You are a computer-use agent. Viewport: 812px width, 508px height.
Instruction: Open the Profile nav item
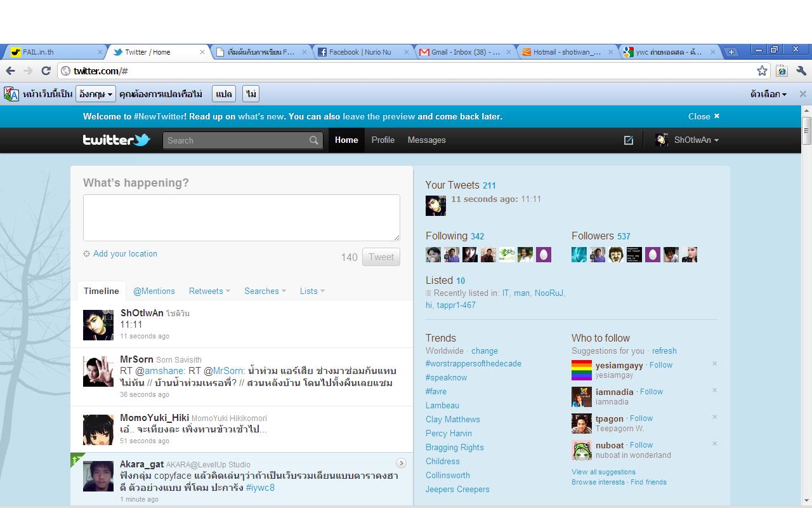pyautogui.click(x=383, y=140)
